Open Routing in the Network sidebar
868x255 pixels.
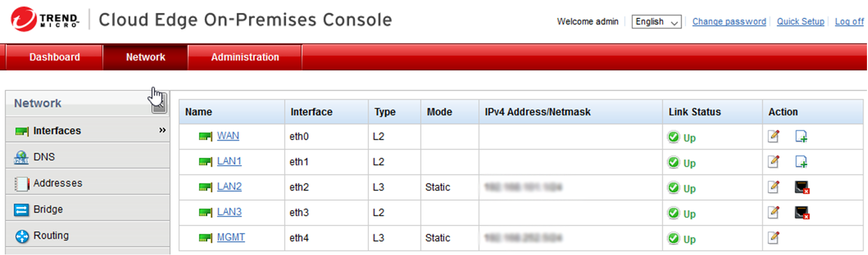point(51,236)
